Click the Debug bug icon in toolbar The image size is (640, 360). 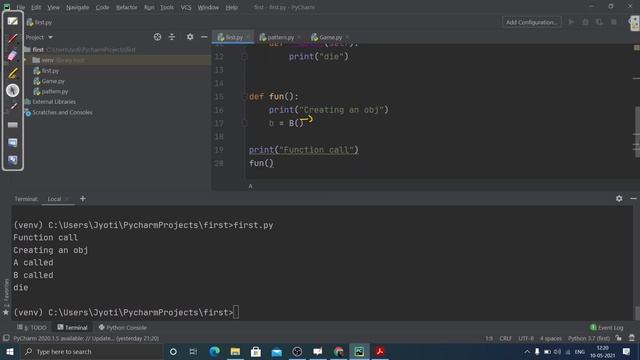click(x=585, y=22)
